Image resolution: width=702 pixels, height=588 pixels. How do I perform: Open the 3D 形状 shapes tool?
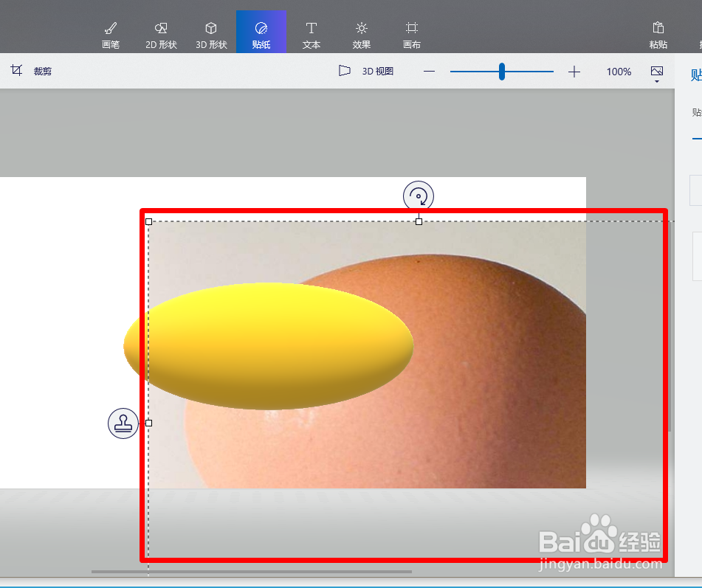(211, 35)
